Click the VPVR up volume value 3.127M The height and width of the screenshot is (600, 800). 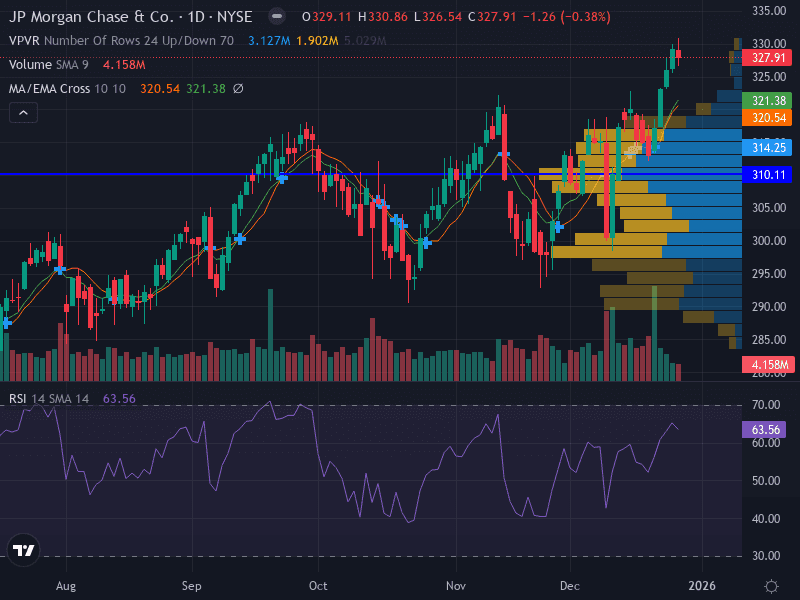tap(269, 41)
